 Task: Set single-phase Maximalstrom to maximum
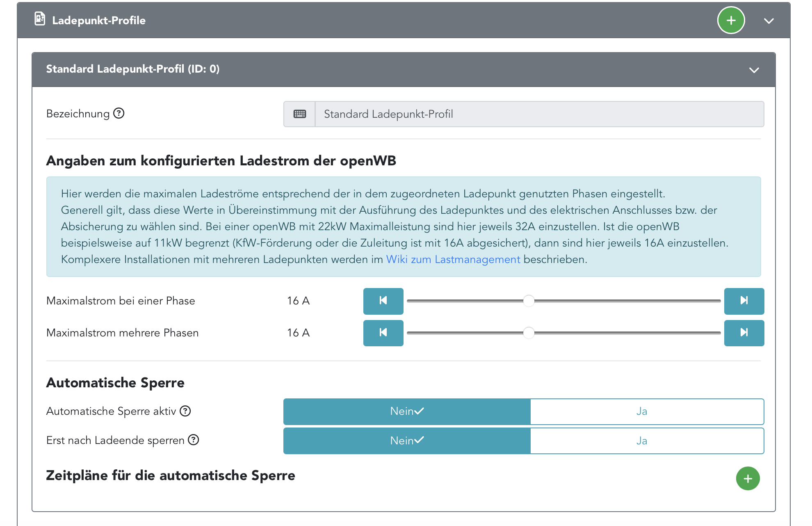tap(744, 301)
